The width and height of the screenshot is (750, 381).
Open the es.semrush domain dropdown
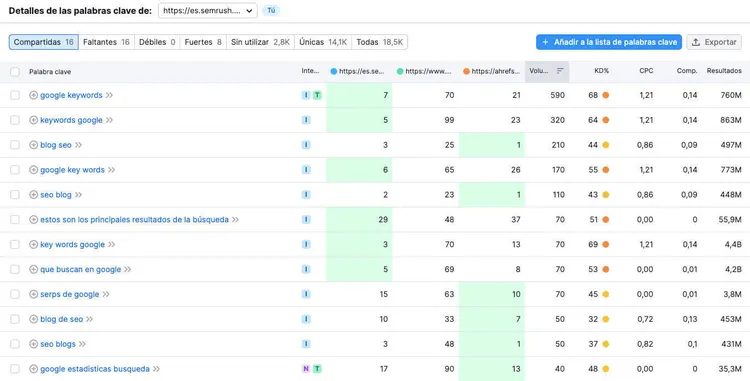point(208,11)
